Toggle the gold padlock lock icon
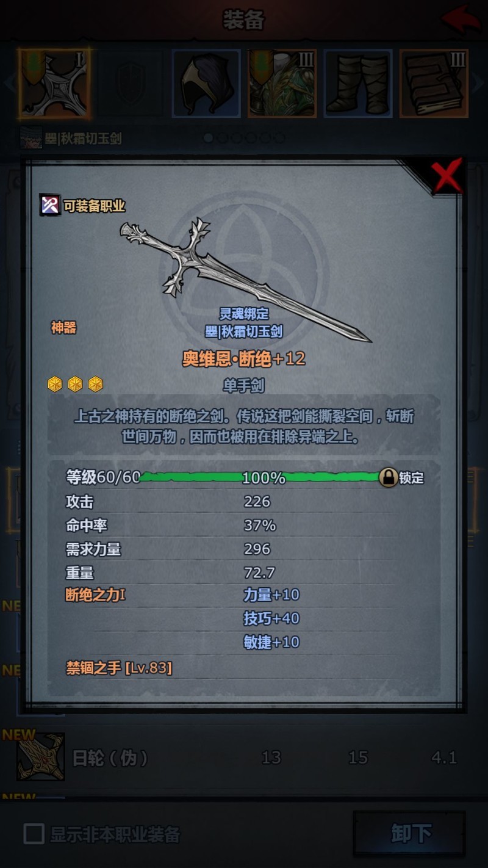The width and height of the screenshot is (488, 868). tap(389, 477)
